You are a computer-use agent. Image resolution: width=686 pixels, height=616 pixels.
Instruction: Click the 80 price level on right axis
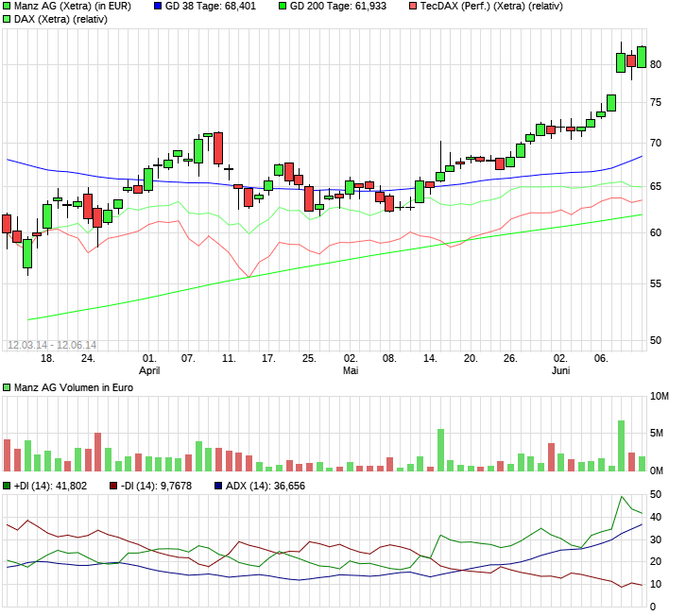(x=656, y=64)
